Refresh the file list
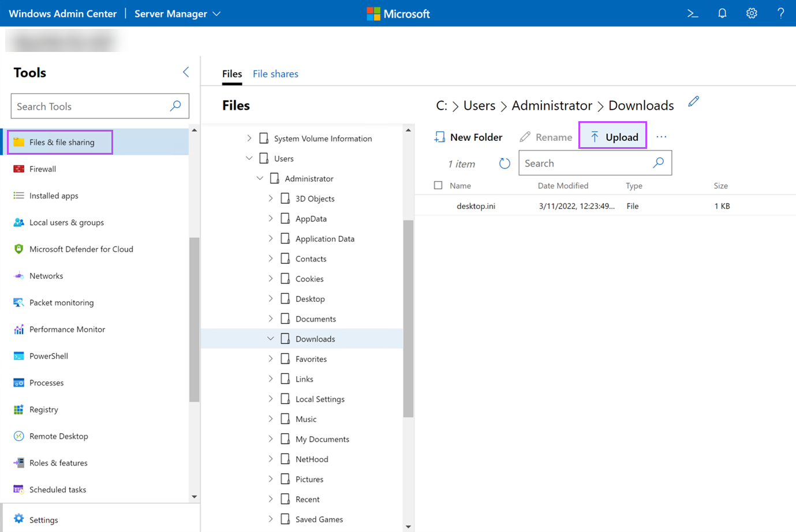This screenshot has width=796, height=532. click(504, 163)
